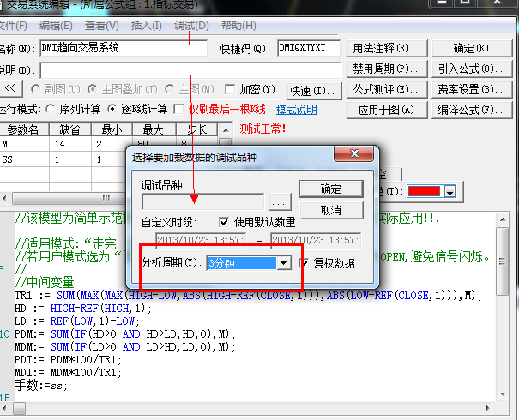The width and height of the screenshot is (519, 420).
Task: Open the 模式说明 link
Action: point(296,110)
